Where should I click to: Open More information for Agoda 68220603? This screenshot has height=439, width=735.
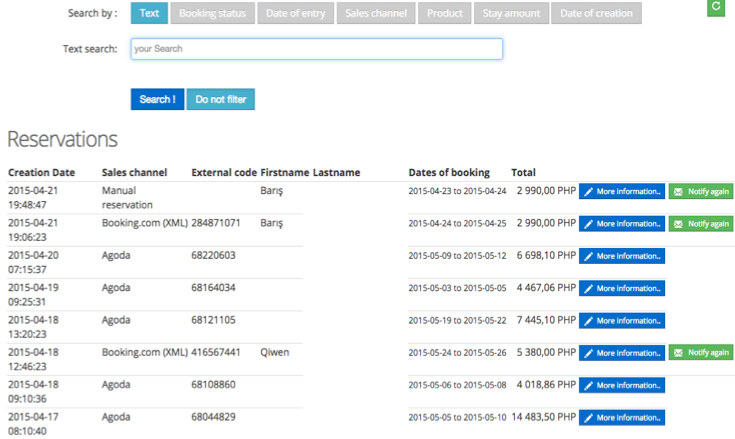tap(622, 256)
